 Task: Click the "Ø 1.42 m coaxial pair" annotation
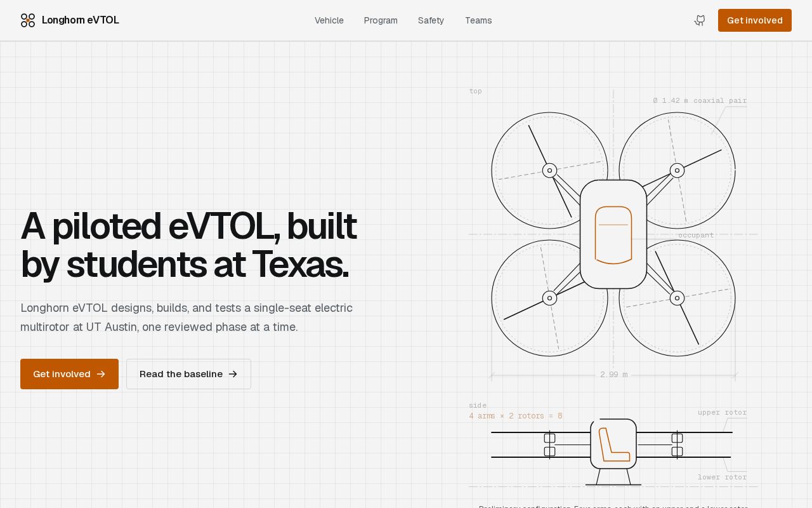click(700, 100)
